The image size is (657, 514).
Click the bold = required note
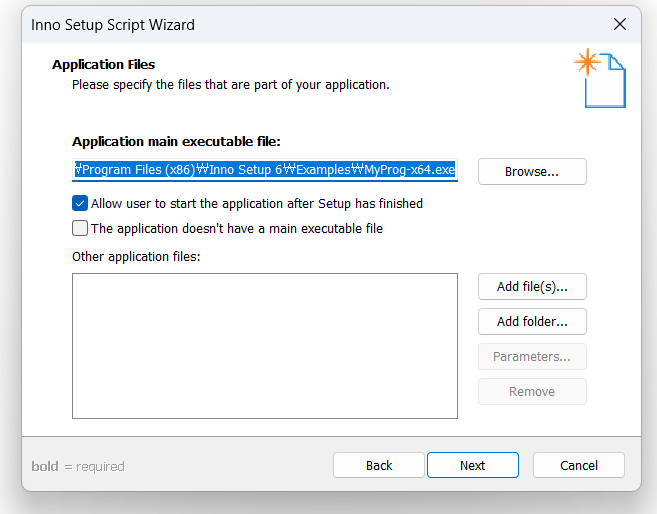(x=78, y=466)
